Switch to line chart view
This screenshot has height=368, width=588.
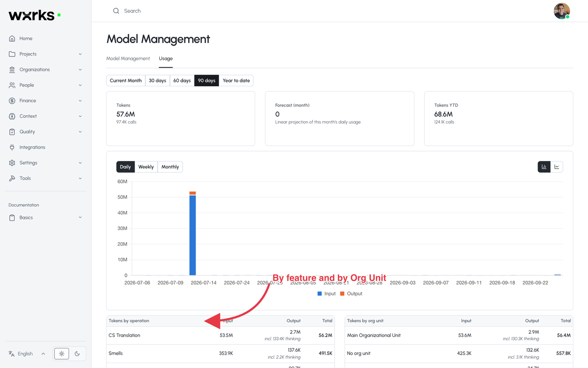point(557,167)
